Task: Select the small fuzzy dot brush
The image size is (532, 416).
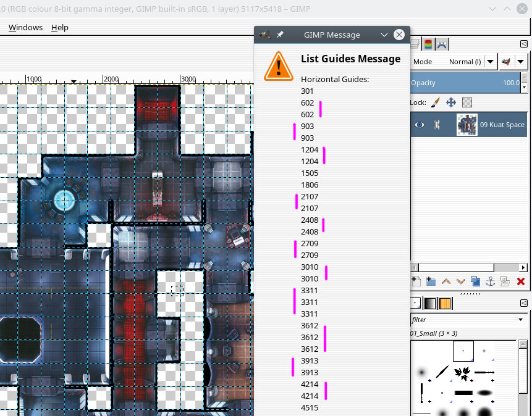Action: click(x=484, y=351)
